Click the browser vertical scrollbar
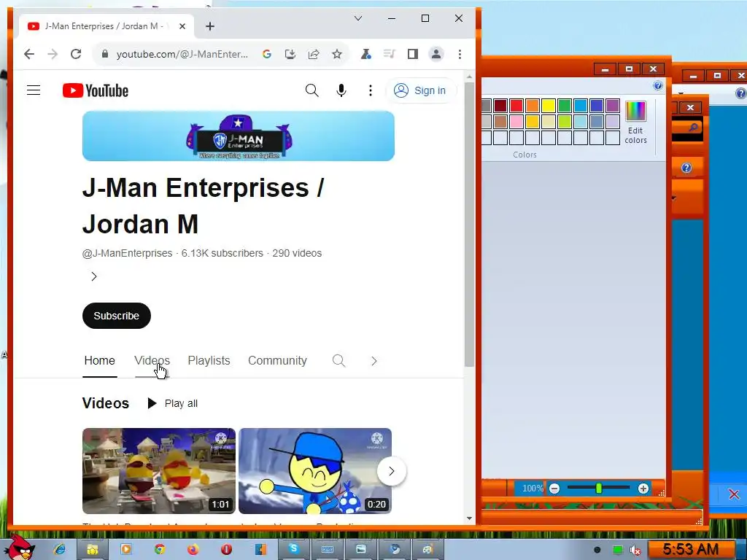 [x=469, y=224]
